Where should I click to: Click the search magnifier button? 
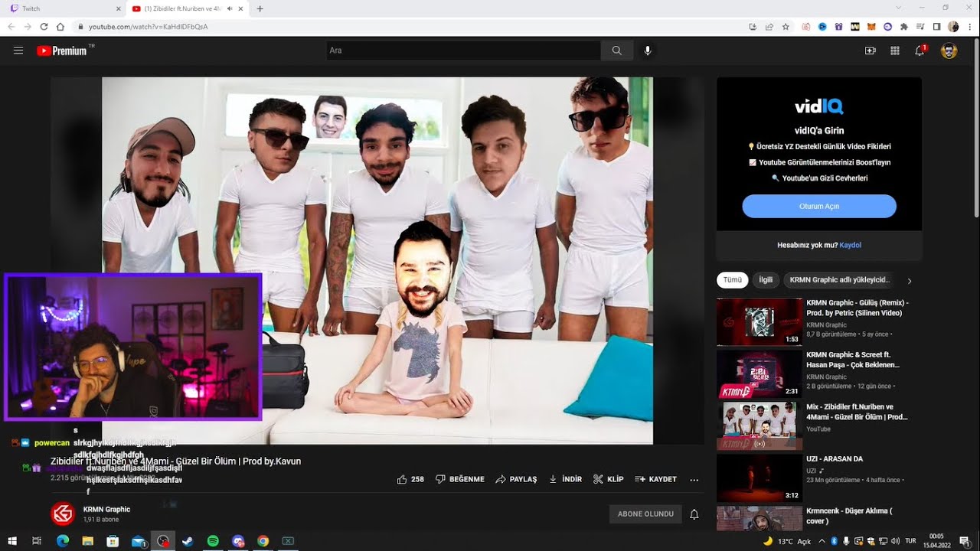[x=617, y=51]
